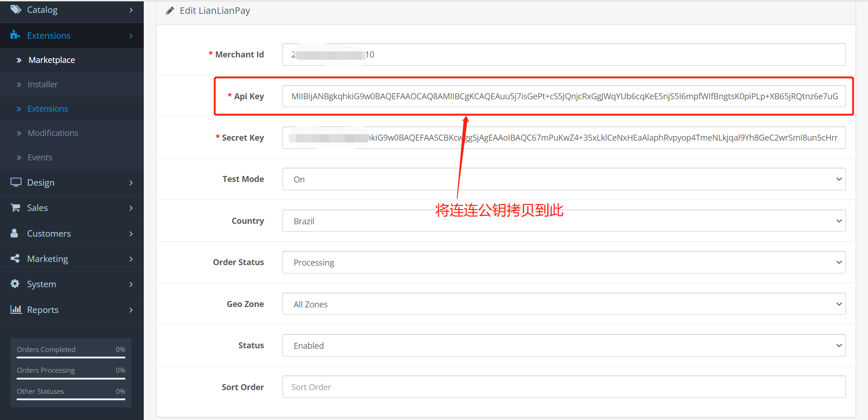Click the Api Key field label
Image resolution: width=868 pixels, height=420 pixels.
[x=249, y=96]
